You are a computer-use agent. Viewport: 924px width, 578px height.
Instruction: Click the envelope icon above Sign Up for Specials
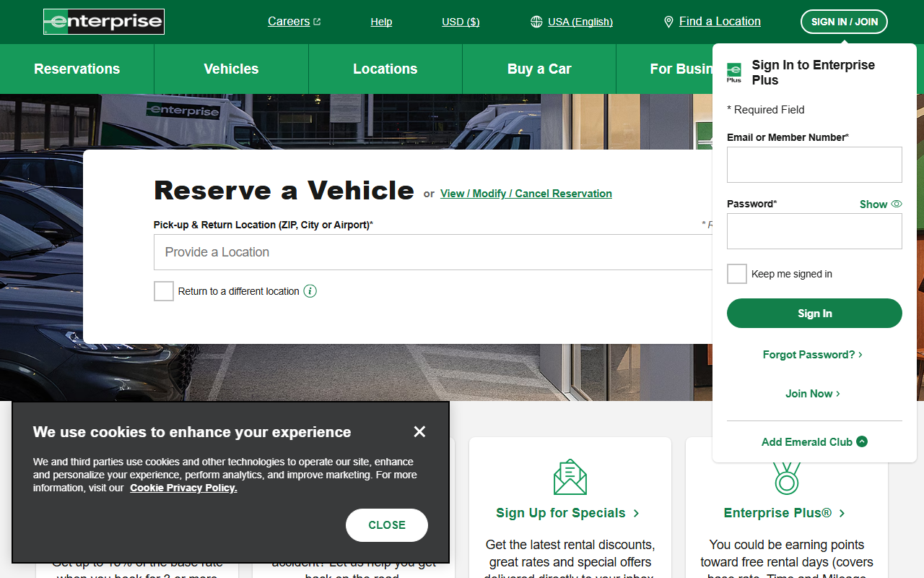(570, 477)
